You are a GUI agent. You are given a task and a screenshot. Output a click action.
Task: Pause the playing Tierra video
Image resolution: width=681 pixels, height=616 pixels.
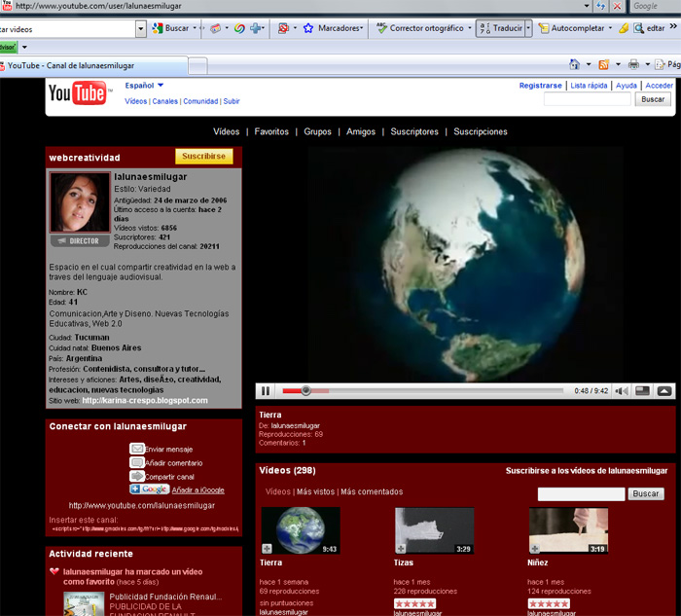[x=266, y=391]
